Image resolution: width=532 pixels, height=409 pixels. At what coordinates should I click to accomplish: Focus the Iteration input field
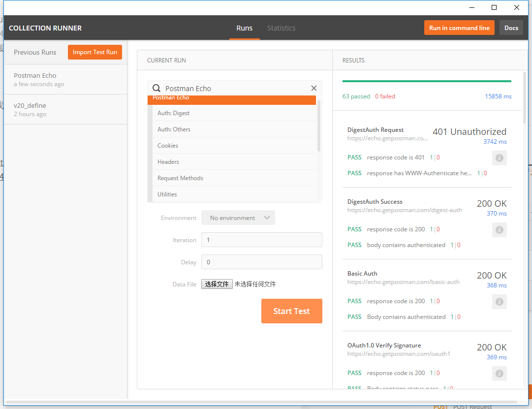[261, 240]
